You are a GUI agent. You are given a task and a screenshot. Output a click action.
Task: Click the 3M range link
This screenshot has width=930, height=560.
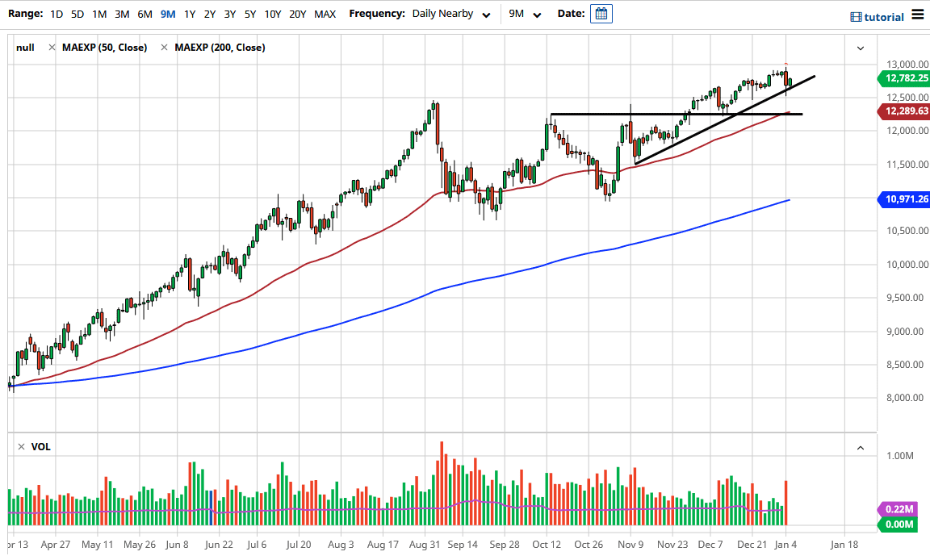pyautogui.click(x=122, y=14)
